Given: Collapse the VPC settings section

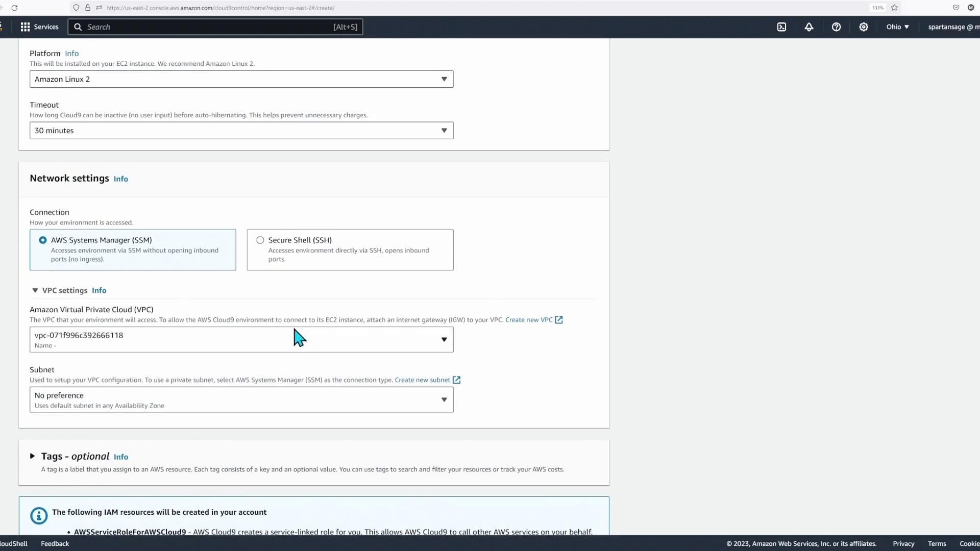Looking at the screenshot, I should click(x=35, y=290).
